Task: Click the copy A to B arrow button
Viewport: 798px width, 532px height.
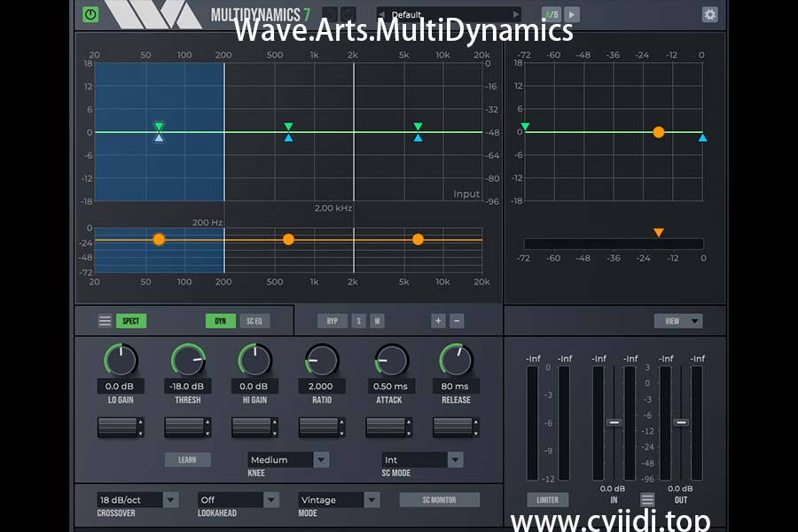Action: pyautogui.click(x=572, y=14)
